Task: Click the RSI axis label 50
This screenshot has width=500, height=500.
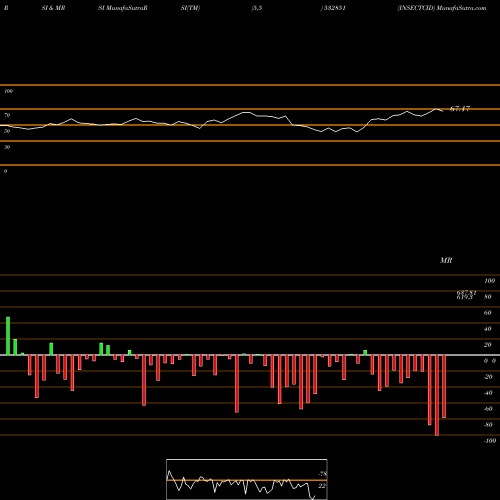Action: [7, 131]
